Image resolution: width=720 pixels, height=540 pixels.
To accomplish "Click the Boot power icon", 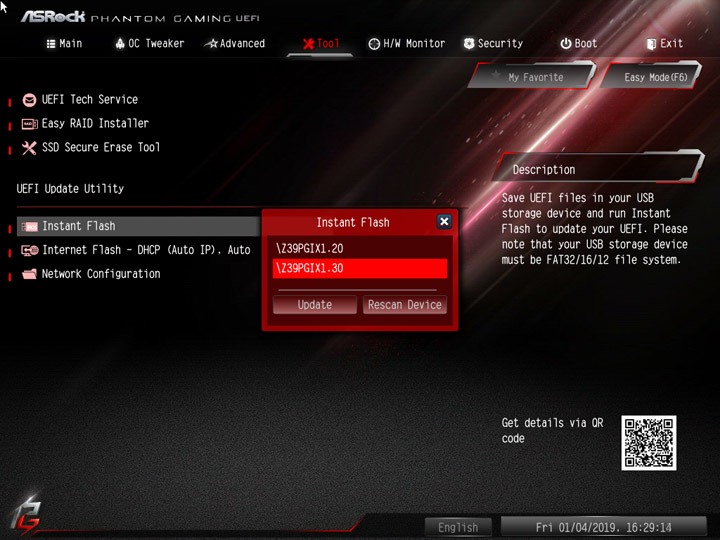I will click(x=566, y=44).
